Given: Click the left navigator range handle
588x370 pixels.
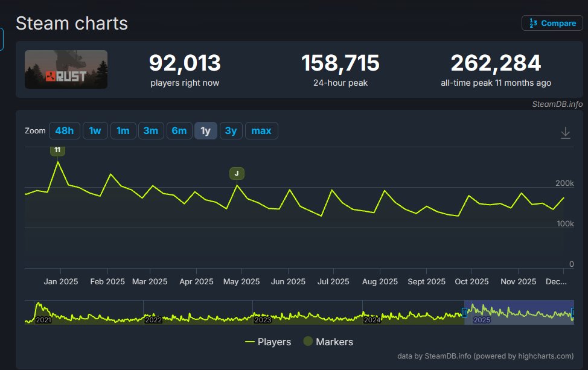Looking at the screenshot, I should coord(464,312).
